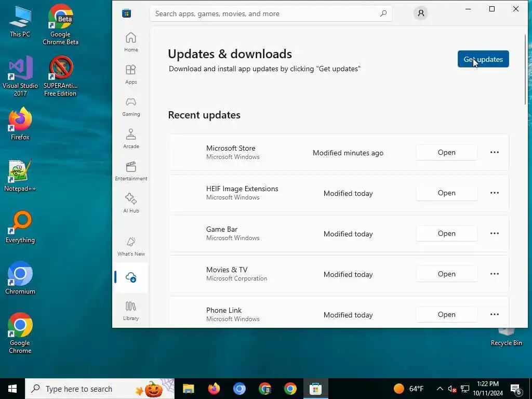Click Microsoft Store logo in title bar

click(x=127, y=14)
